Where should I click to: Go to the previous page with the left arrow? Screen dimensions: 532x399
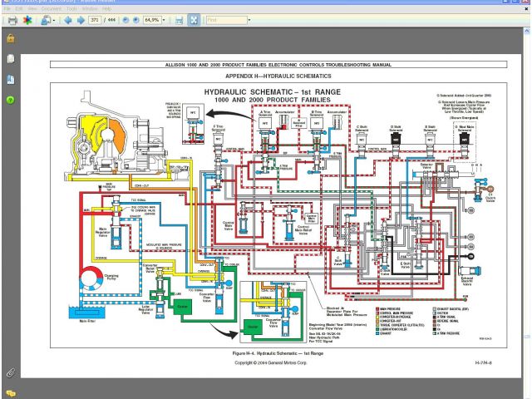(x=67, y=19)
